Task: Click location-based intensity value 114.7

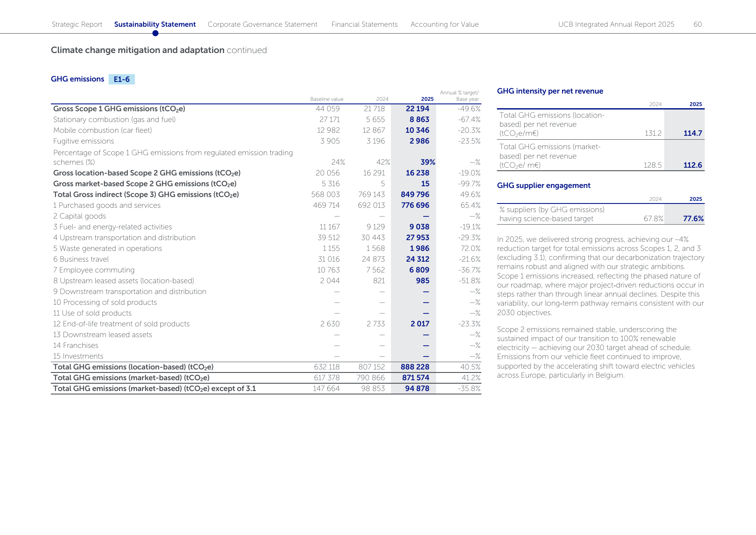Action: tap(693, 133)
